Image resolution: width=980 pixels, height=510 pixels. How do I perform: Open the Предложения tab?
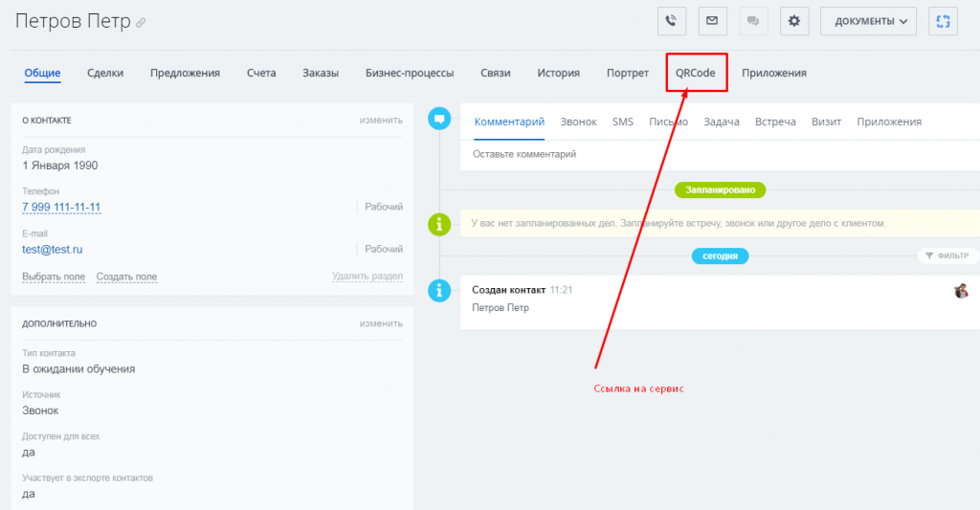coord(185,73)
